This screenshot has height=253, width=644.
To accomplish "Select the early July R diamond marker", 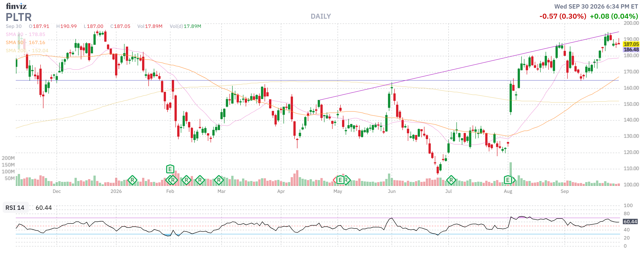I will point(451,180).
